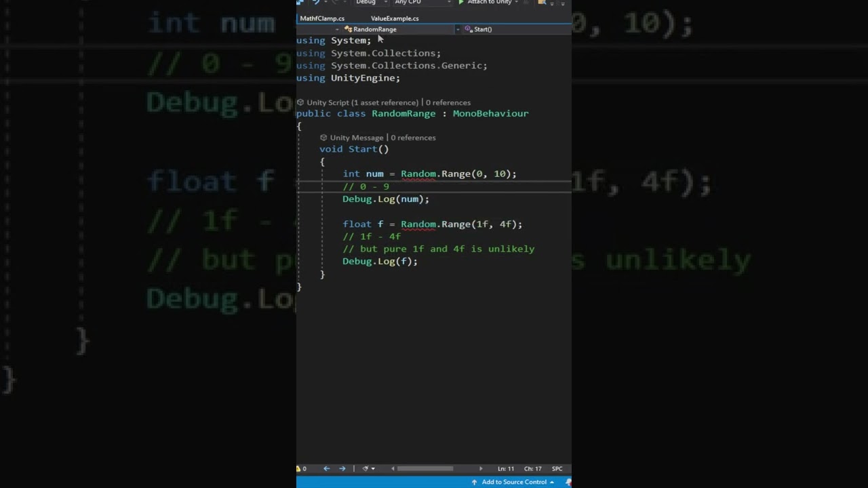Open the Any CPU platform dropdown
The image size is (868, 488).
coord(422,3)
